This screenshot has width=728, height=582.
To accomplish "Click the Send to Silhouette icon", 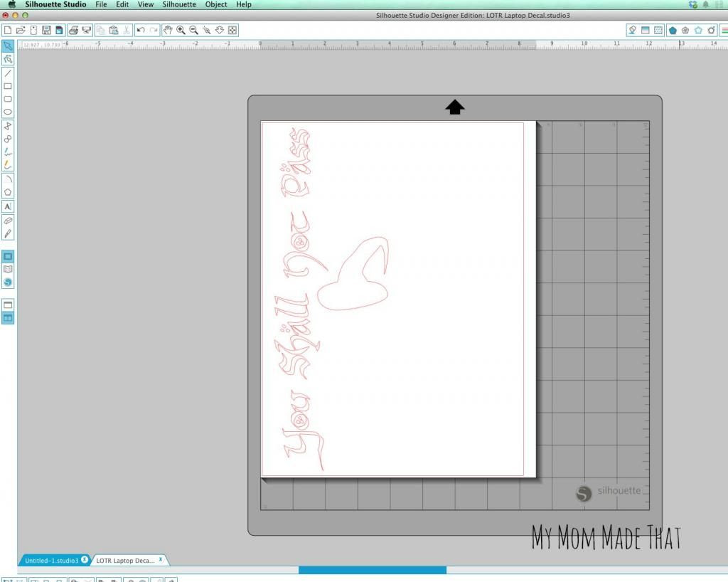I will click(86, 30).
